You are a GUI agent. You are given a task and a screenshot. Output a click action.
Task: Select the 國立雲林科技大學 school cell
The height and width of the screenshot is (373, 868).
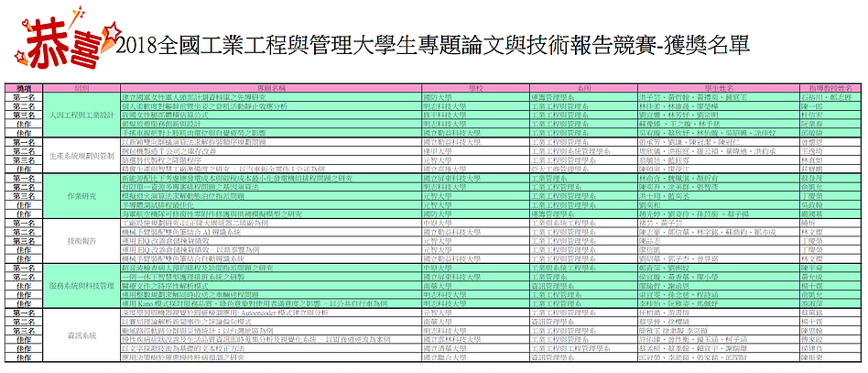(475, 339)
